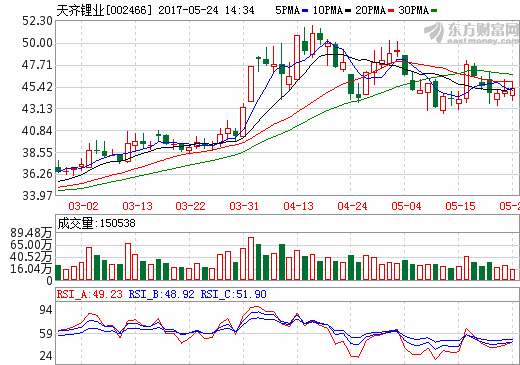520x365 pixels.
Task: Click the 5PMA legend label
Action: [287, 10]
